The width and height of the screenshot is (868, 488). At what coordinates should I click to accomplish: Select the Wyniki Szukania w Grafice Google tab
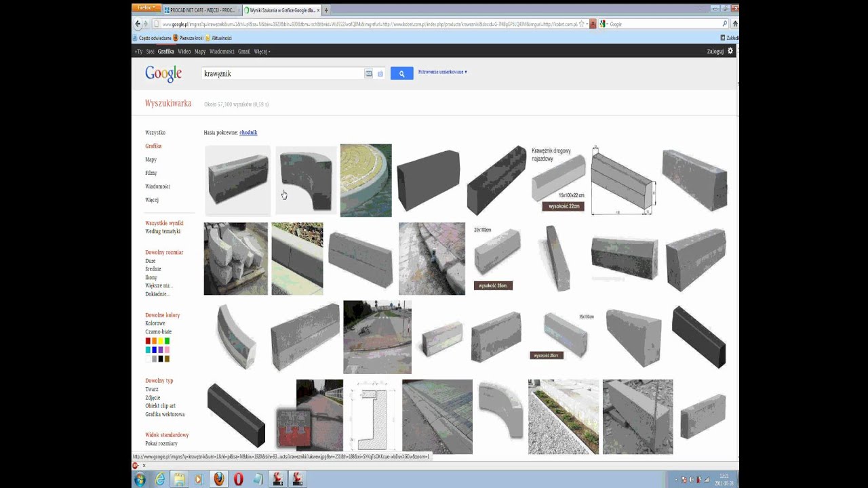click(x=282, y=10)
